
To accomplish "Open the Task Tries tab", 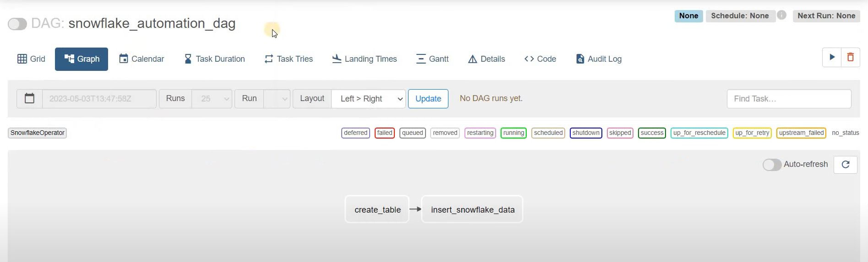I will [x=289, y=59].
